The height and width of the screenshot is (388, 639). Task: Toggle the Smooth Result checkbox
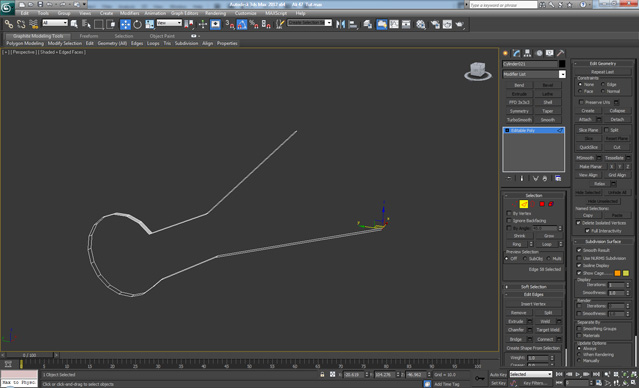click(x=579, y=250)
